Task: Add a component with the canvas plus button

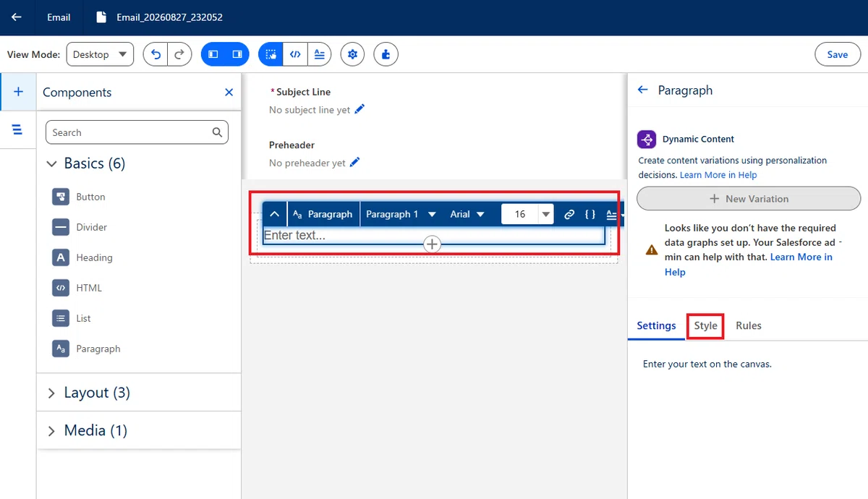Action: point(432,244)
